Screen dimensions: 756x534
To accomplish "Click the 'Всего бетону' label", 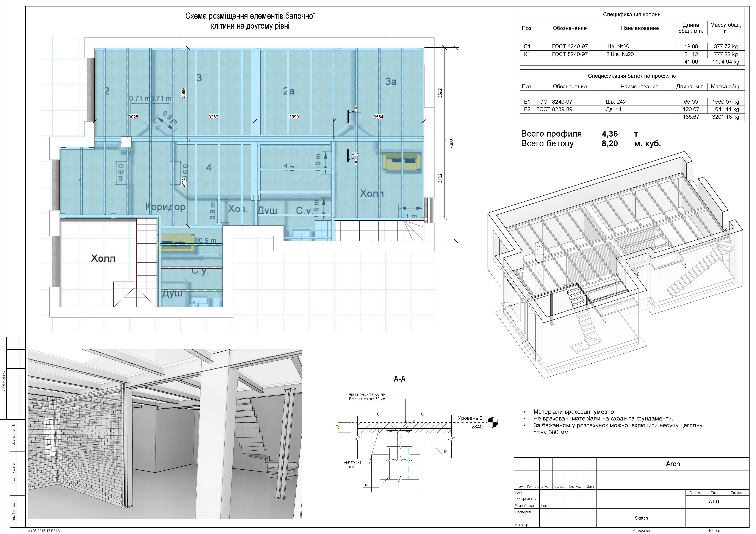I will coord(547,143).
